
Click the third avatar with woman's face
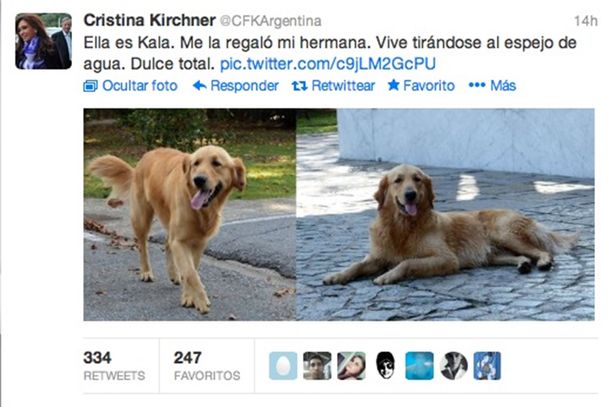(351, 366)
